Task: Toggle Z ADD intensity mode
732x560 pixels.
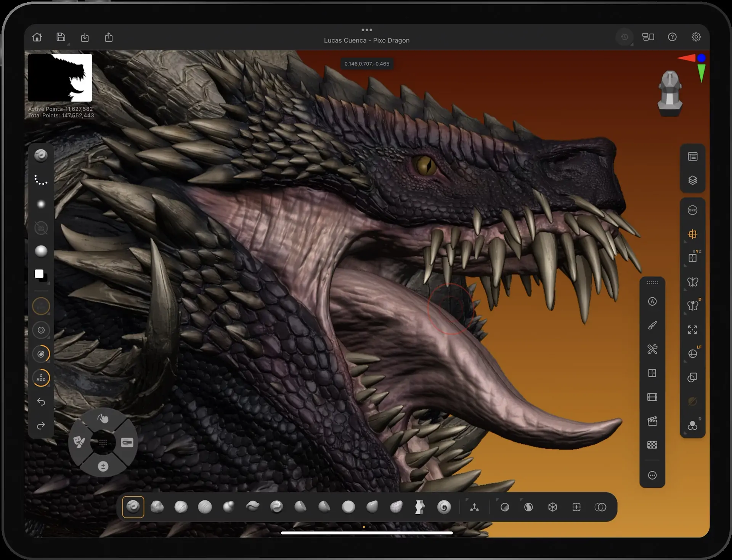Action: tap(41, 378)
